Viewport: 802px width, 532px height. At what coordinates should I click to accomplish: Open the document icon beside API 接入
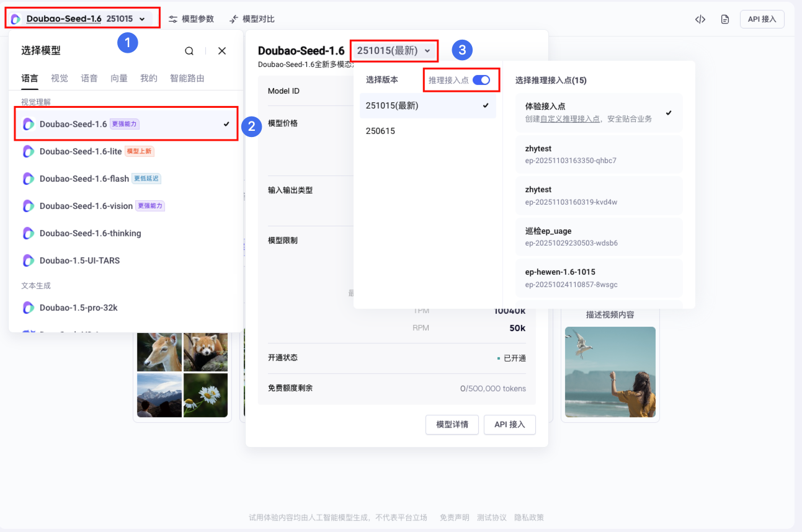point(725,19)
